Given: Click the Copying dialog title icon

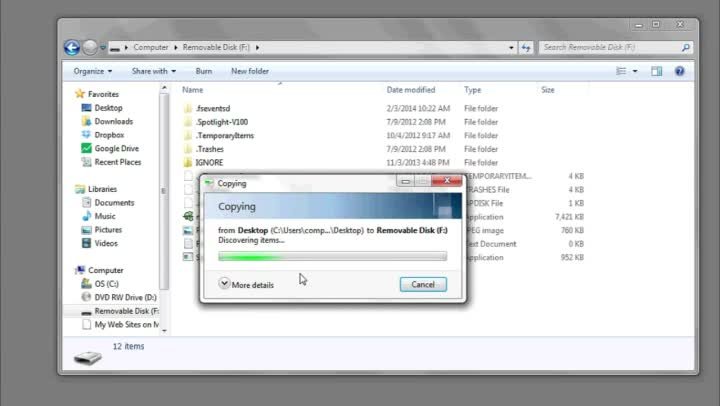Looking at the screenshot, I should (x=209, y=183).
